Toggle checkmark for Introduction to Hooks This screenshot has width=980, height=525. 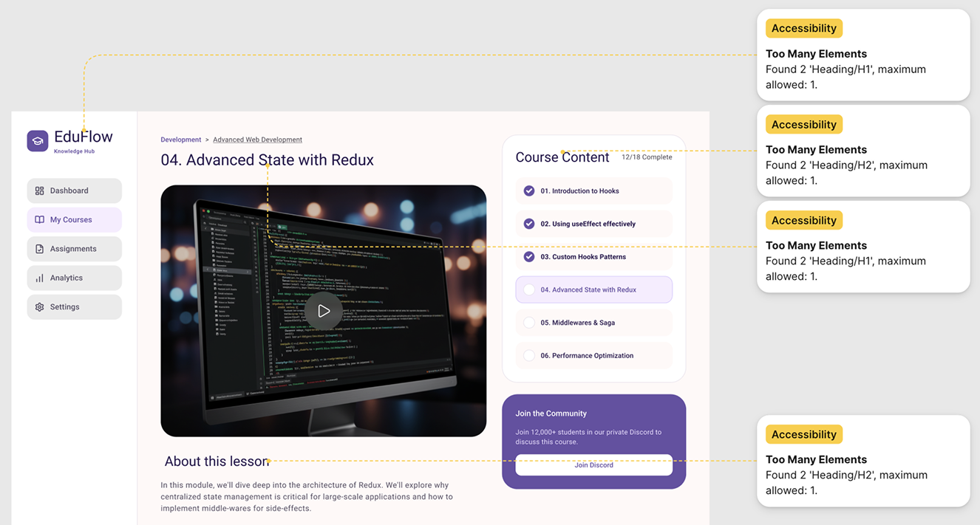[529, 191]
